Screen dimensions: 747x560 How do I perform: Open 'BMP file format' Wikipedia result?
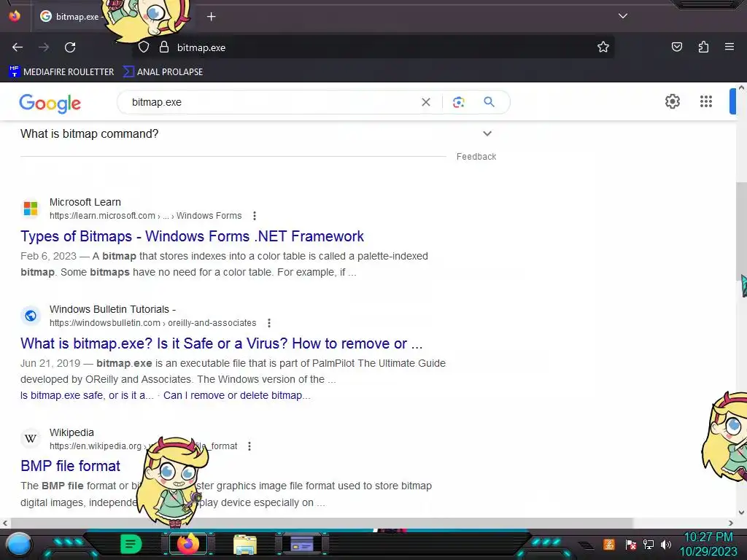click(70, 466)
